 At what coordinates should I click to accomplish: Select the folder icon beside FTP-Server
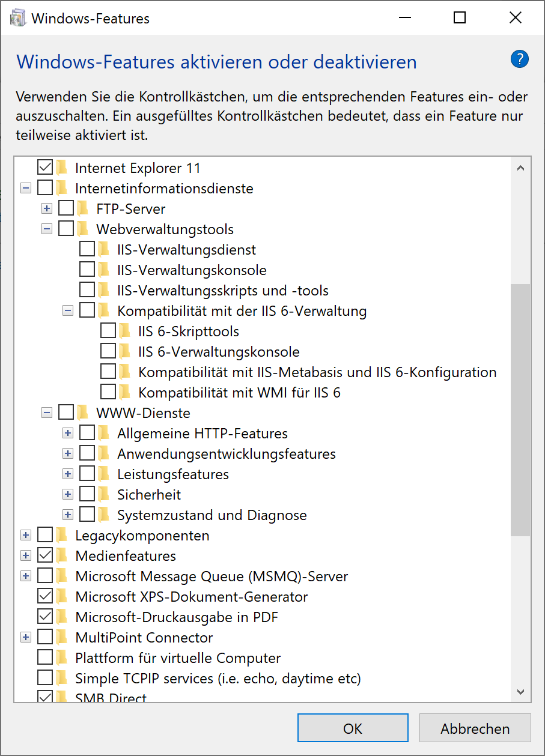point(83,209)
